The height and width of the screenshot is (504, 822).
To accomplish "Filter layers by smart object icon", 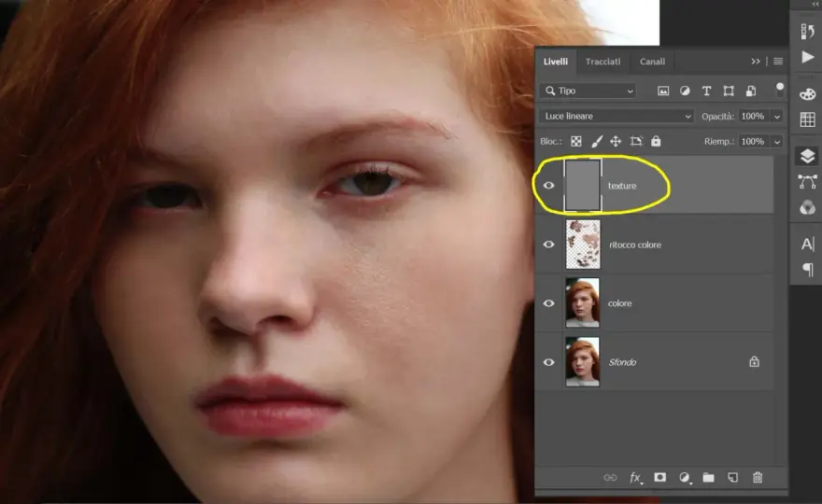I will coord(751,91).
